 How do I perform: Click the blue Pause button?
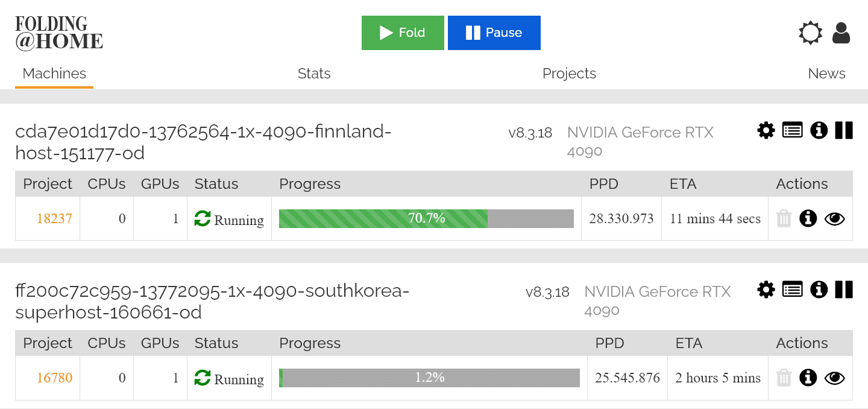tap(494, 33)
